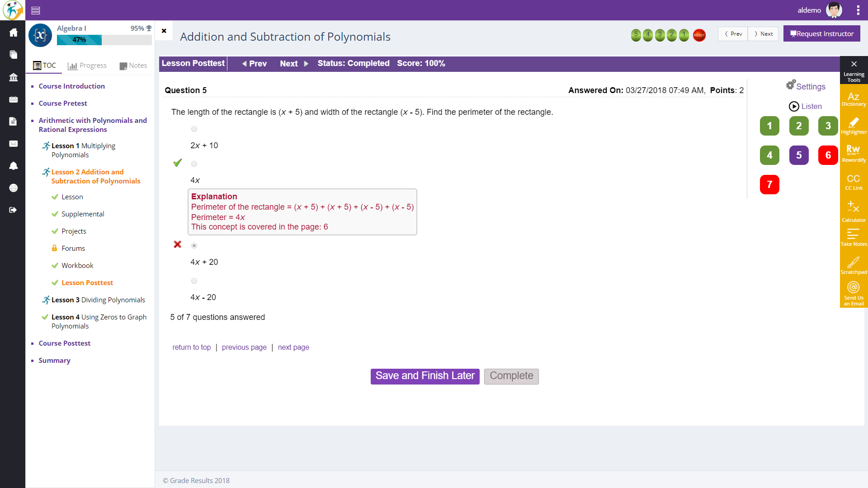Open the CC Link tool

click(854, 182)
